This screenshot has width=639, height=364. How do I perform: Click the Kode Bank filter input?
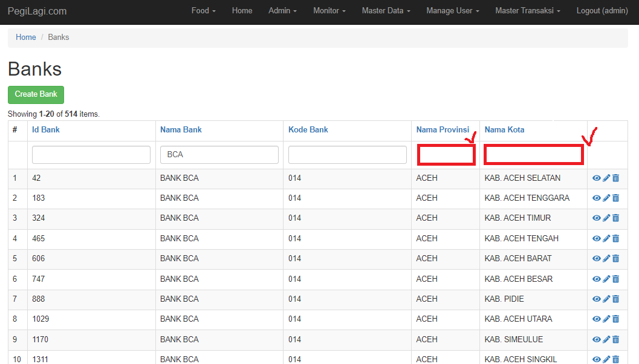(x=348, y=155)
